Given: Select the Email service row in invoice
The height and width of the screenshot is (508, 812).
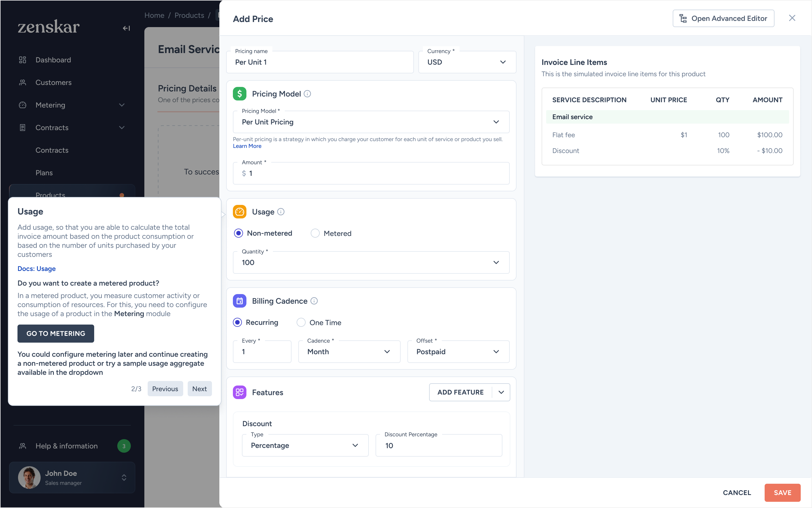Looking at the screenshot, I should [667, 117].
